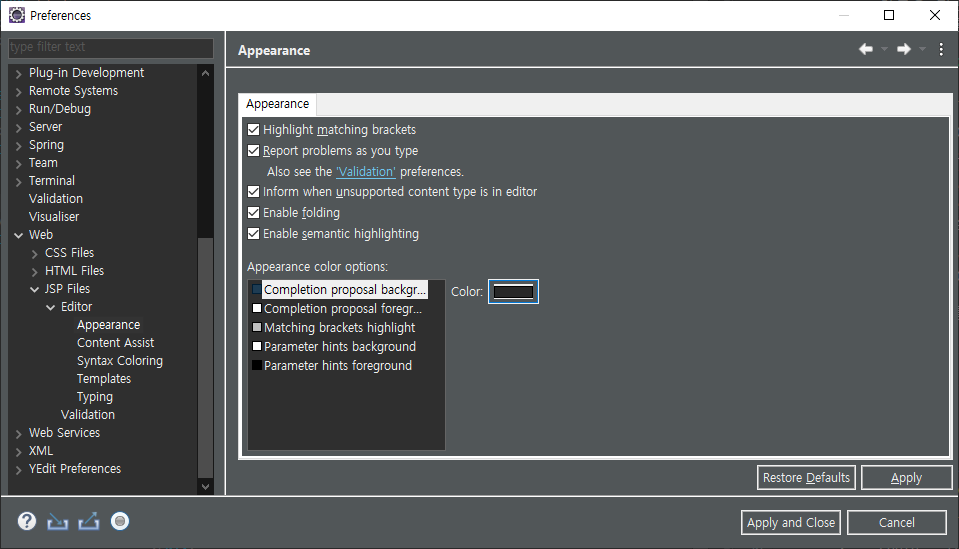Expand the Run/Debug node
The height and width of the screenshot is (549, 959).
pyautogui.click(x=18, y=110)
